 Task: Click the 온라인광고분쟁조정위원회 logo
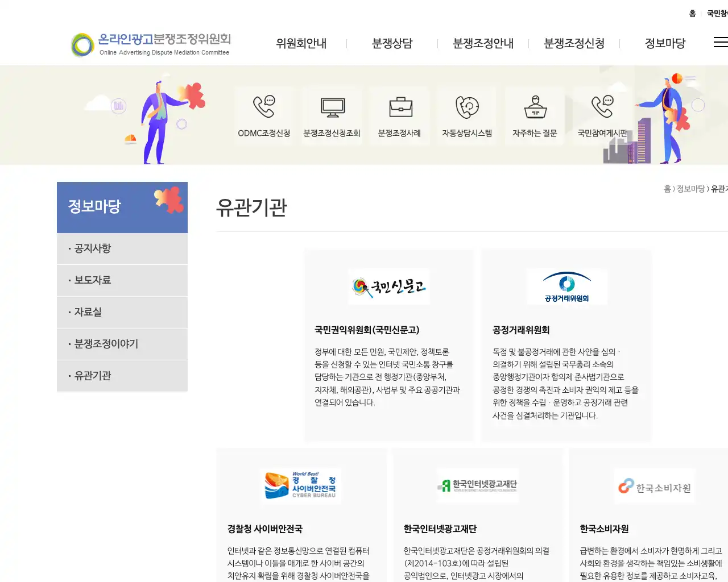click(x=150, y=43)
